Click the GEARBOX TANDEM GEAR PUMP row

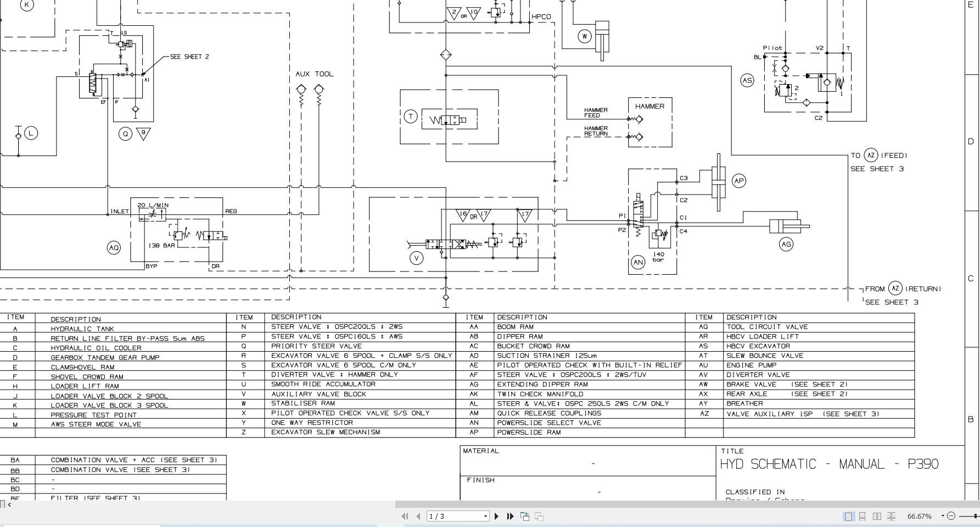[x=114, y=357]
